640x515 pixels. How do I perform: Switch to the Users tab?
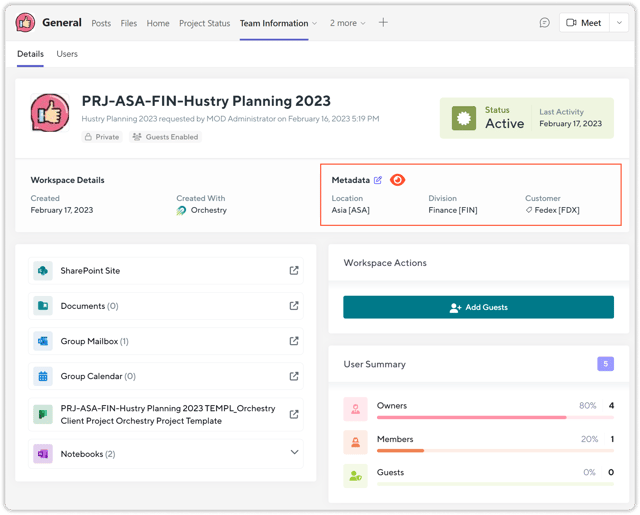click(x=67, y=54)
